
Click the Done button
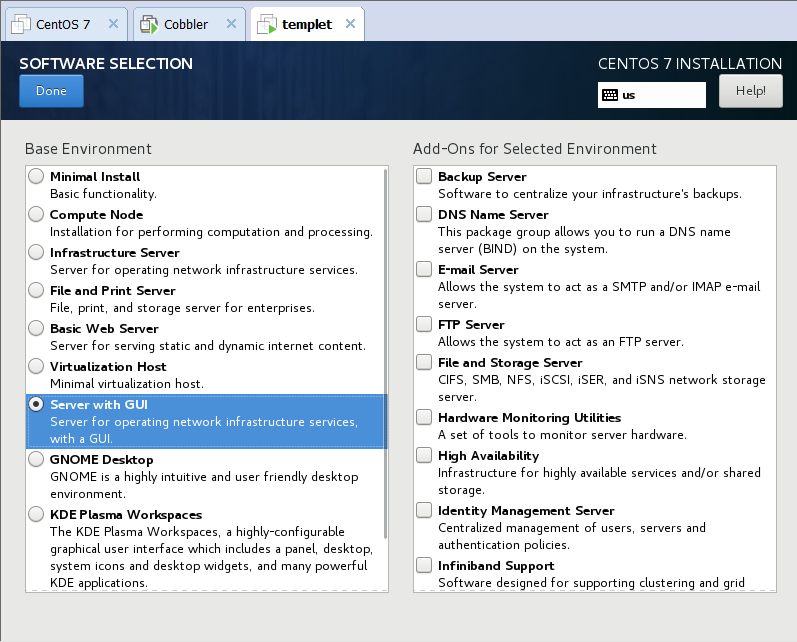(x=51, y=91)
